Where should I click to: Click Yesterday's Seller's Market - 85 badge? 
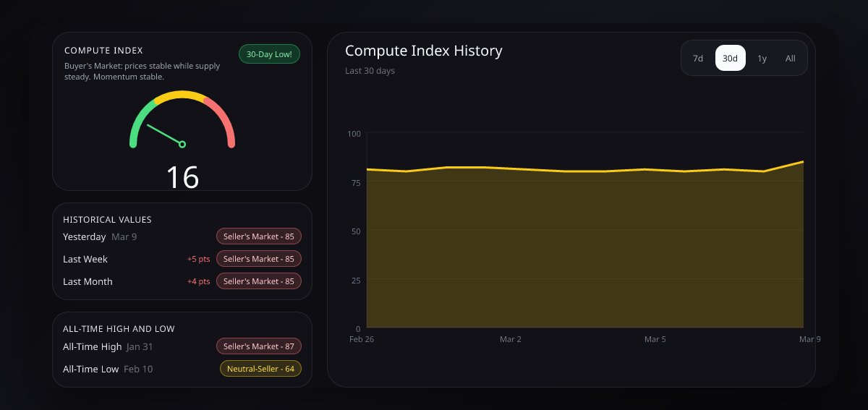click(259, 236)
